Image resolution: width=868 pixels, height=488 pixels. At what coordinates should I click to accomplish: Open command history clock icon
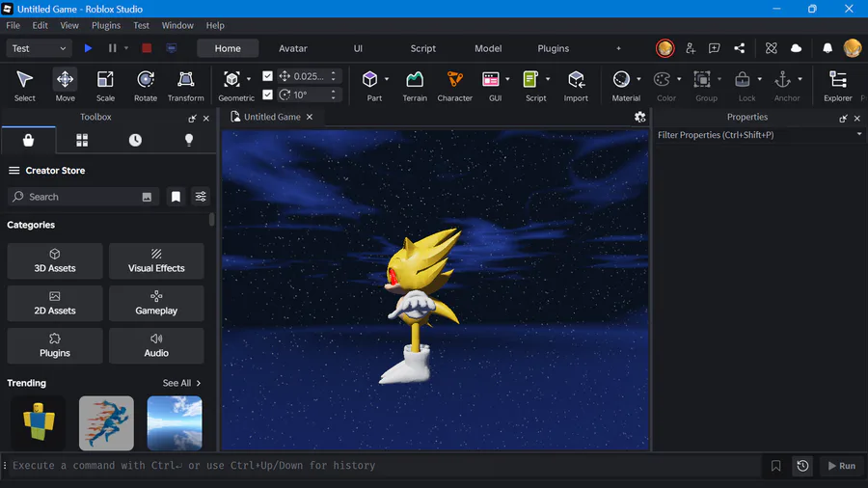tap(802, 466)
